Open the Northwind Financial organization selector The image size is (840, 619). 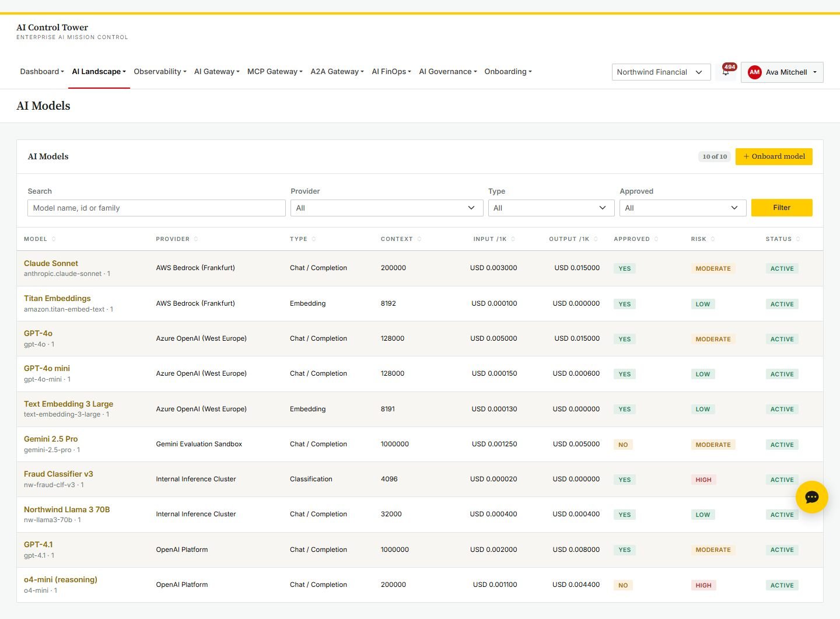pos(661,72)
